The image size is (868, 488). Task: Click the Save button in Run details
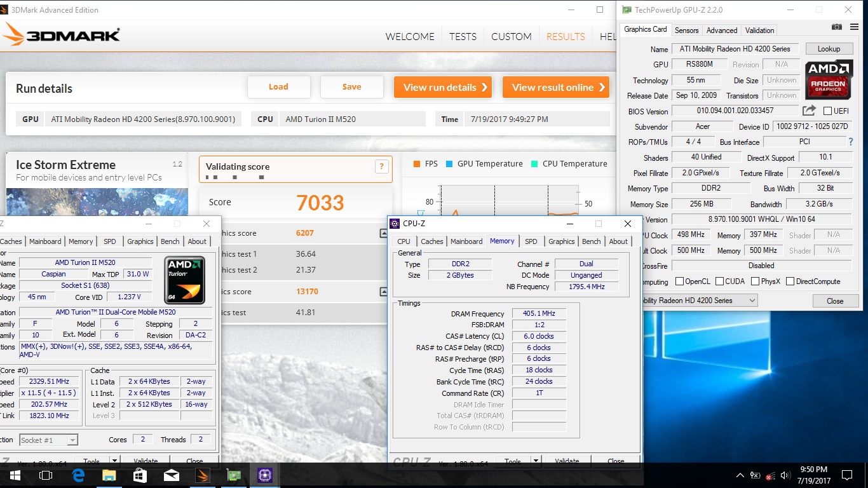coord(351,87)
